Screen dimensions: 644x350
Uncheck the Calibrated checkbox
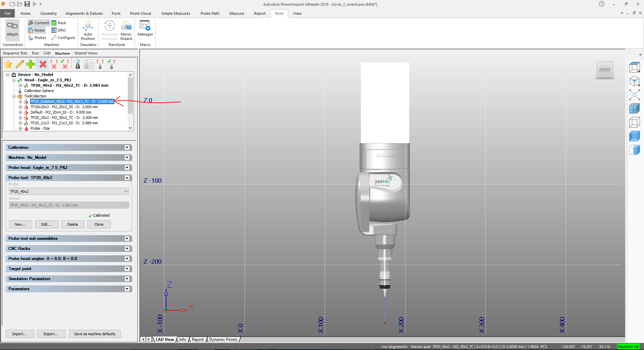90,215
